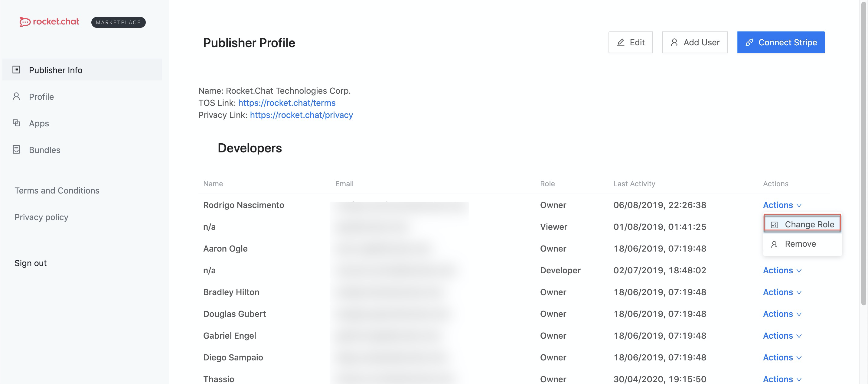Click the rocket.chat logo
Viewport: 868px width, 384px height.
pyautogui.click(x=49, y=22)
